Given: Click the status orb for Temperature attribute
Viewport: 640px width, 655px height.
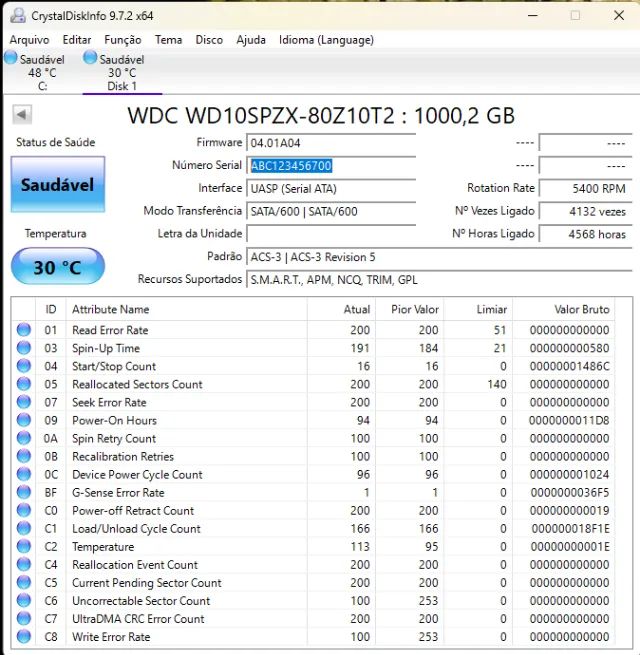Looking at the screenshot, I should coord(24,546).
